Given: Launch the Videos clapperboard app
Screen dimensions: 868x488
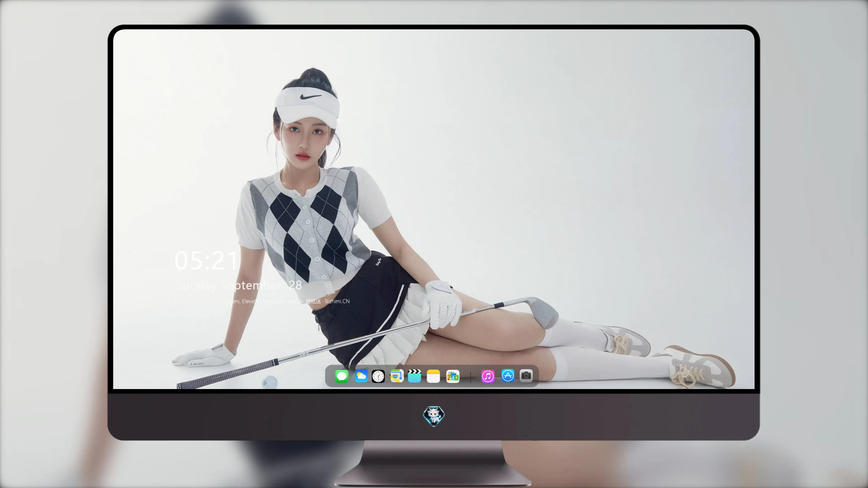Looking at the screenshot, I should click(x=415, y=376).
